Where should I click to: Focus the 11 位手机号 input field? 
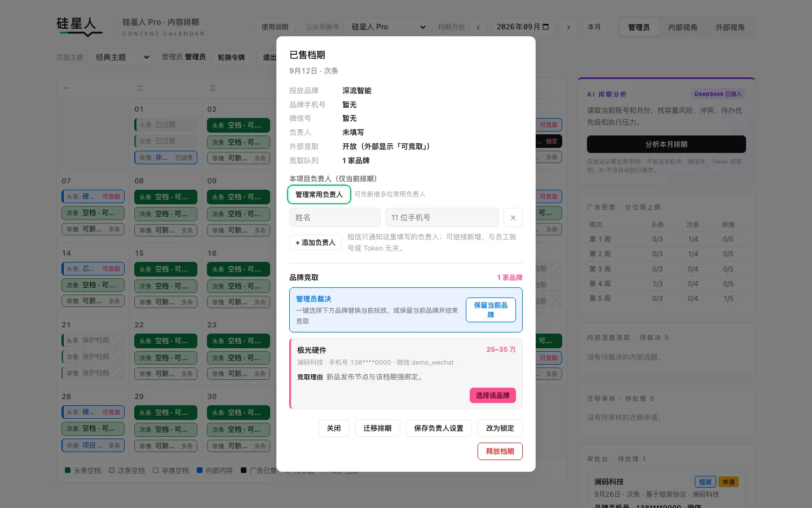click(x=442, y=217)
